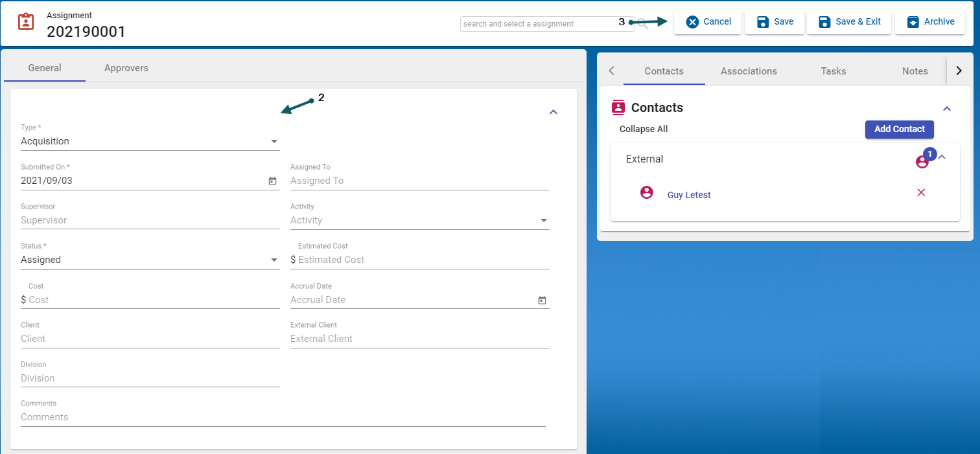980x454 pixels.
Task: Open the Status dropdown
Action: click(274, 260)
